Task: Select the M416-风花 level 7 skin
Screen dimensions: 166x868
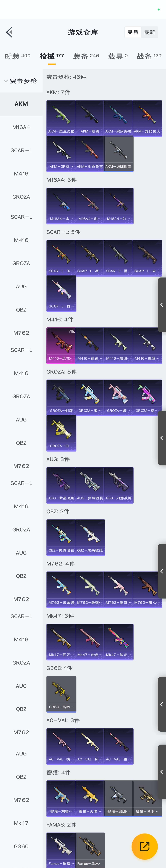Action: tap(61, 345)
